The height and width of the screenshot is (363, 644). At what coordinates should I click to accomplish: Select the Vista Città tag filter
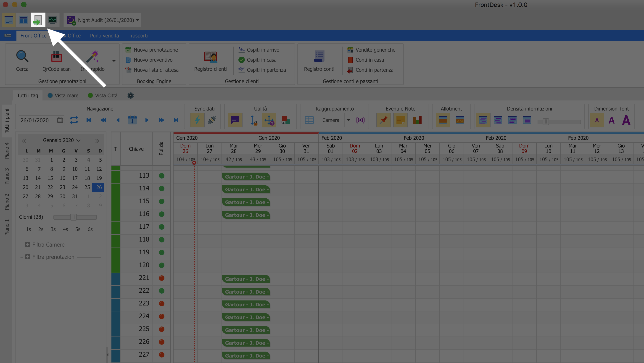[103, 95]
